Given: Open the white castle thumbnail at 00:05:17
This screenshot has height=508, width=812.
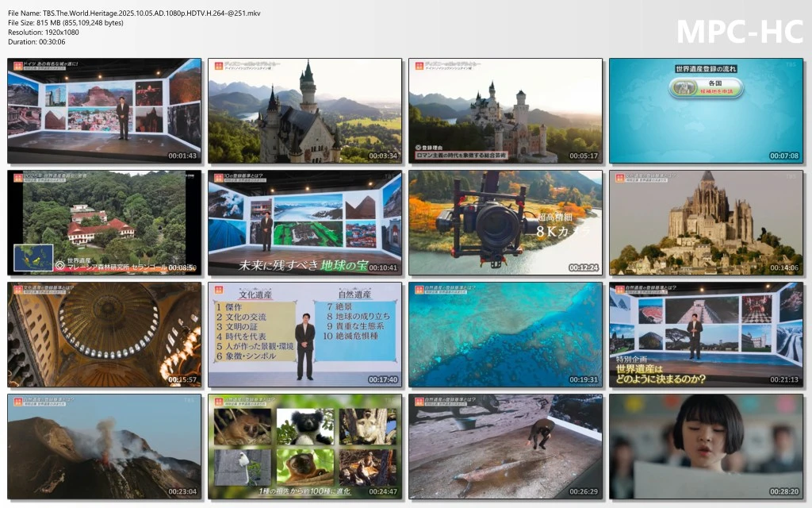Looking at the screenshot, I should [x=505, y=110].
